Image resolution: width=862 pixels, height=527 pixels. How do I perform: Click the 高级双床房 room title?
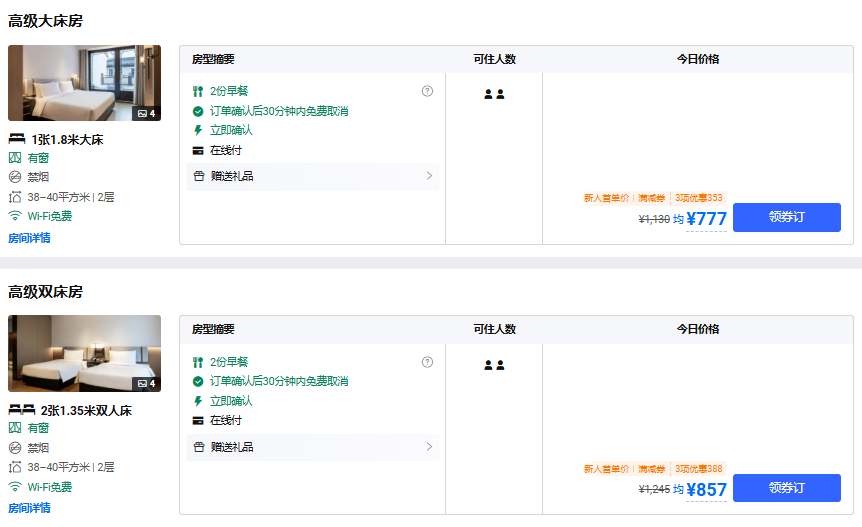coord(45,292)
